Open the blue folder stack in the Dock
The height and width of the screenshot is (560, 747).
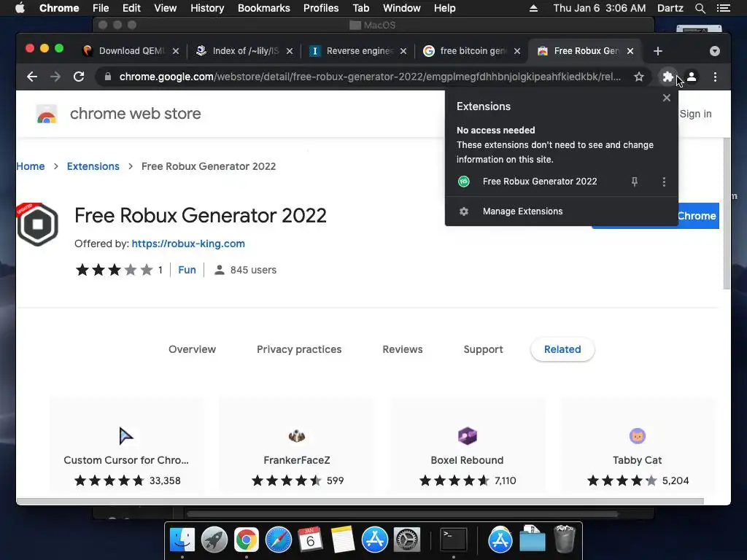click(x=532, y=539)
